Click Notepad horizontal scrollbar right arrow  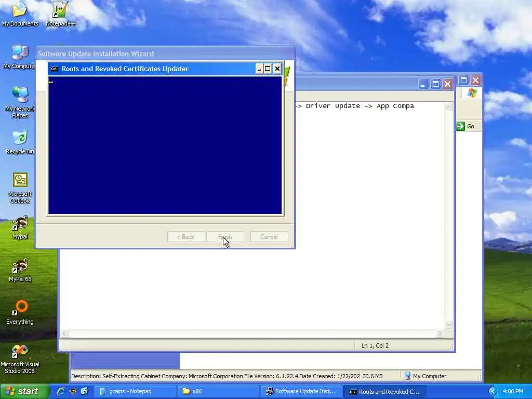[440, 334]
